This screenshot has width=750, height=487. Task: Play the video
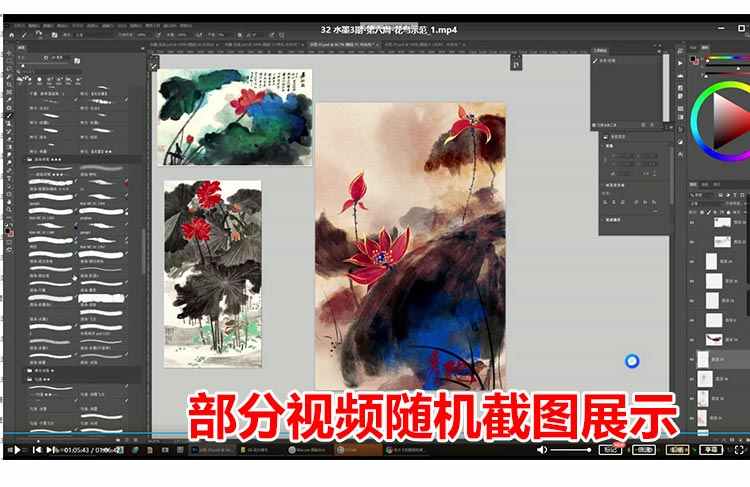click(x=17, y=450)
